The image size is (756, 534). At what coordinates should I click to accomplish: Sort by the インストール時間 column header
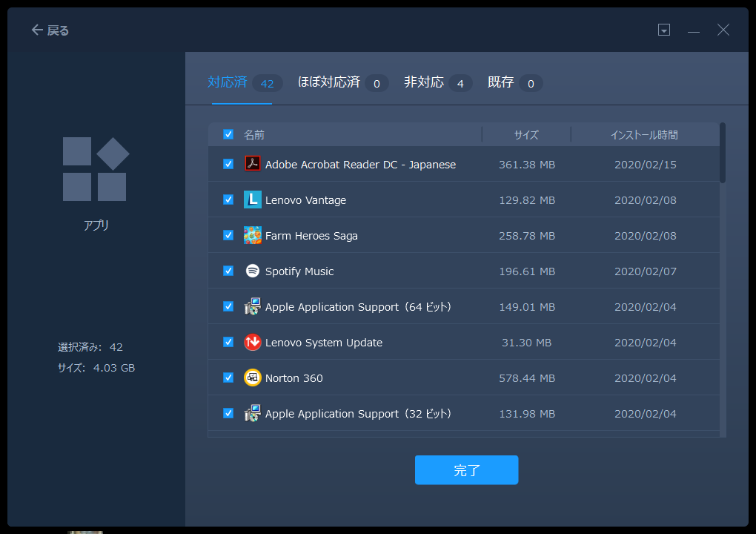[644, 135]
